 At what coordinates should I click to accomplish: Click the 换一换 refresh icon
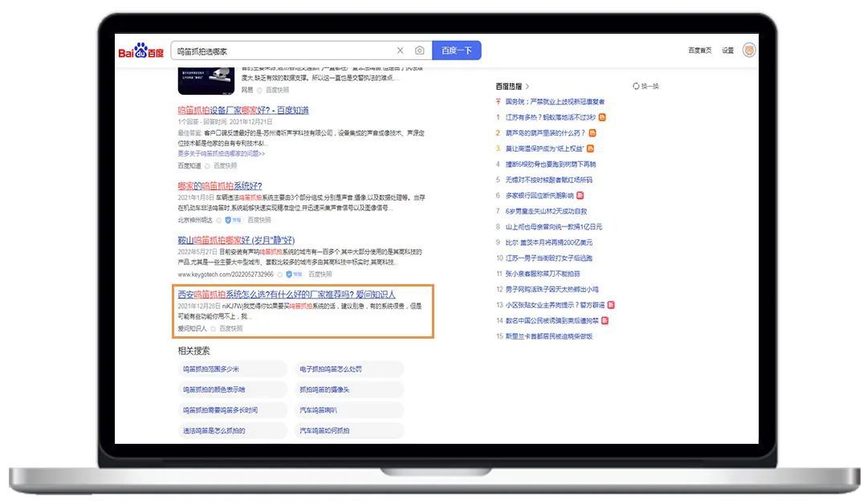click(636, 86)
